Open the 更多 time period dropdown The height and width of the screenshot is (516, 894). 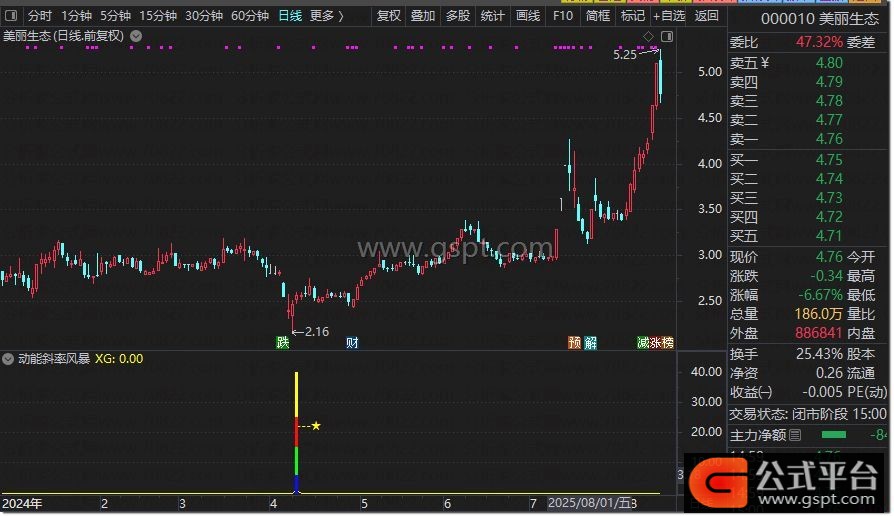coord(325,15)
